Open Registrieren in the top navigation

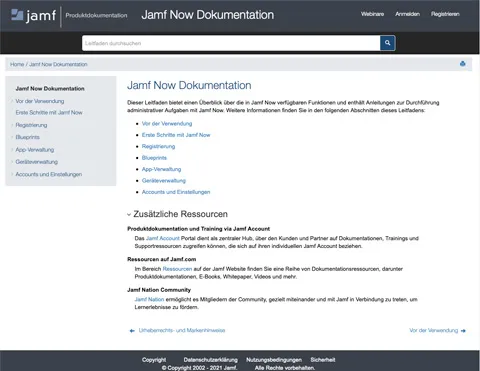pyautogui.click(x=445, y=14)
